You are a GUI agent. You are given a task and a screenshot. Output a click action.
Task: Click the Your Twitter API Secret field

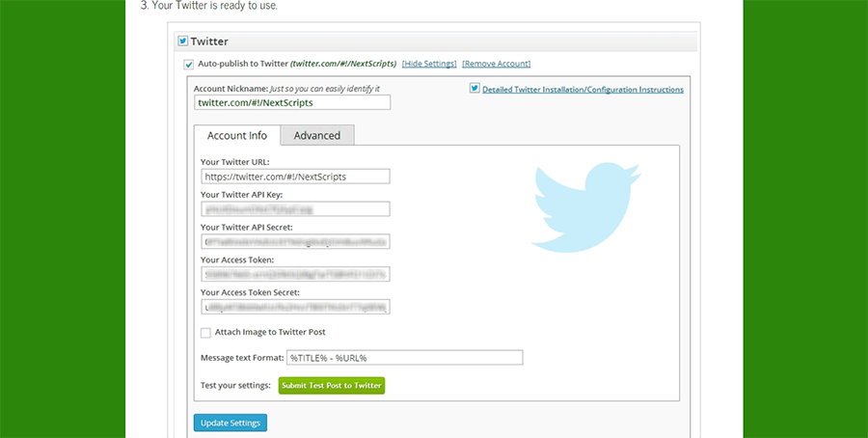click(296, 241)
